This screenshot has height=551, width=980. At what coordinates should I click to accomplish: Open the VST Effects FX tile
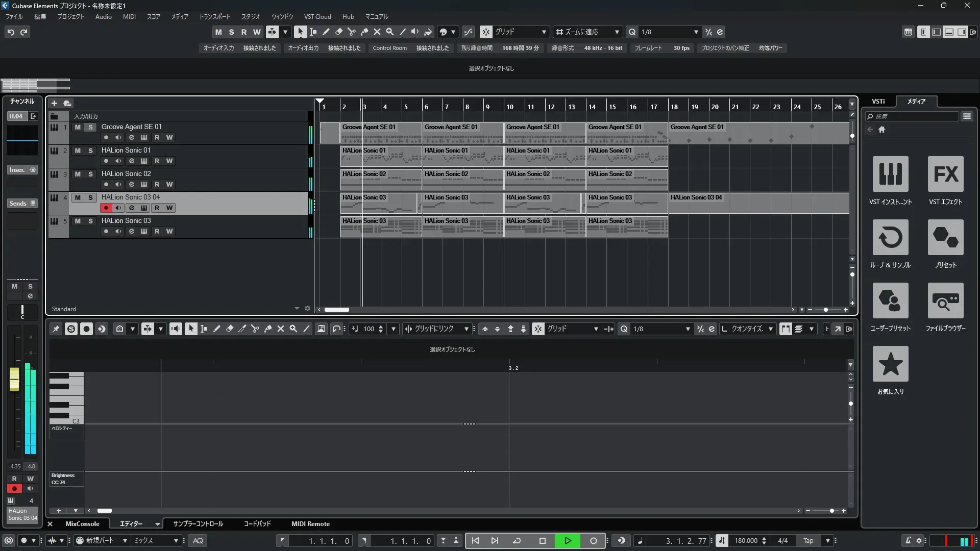coord(945,174)
